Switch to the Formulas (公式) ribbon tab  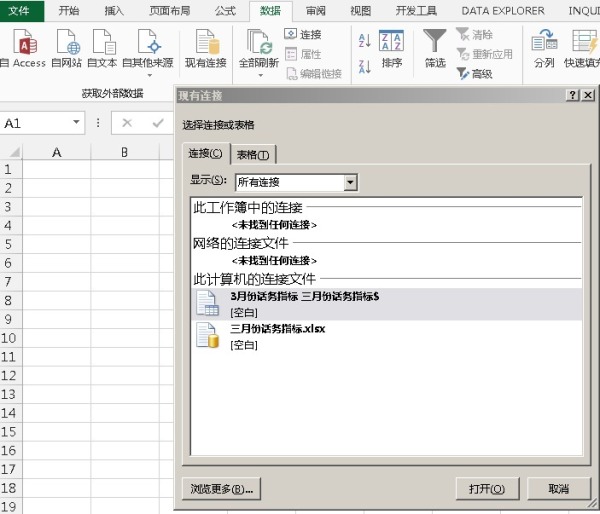(x=225, y=11)
